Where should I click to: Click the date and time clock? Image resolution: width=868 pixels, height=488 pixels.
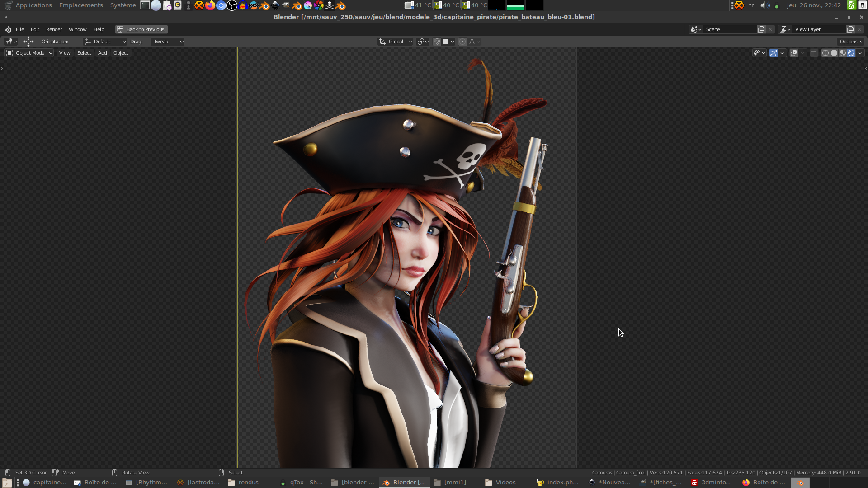pos(814,5)
